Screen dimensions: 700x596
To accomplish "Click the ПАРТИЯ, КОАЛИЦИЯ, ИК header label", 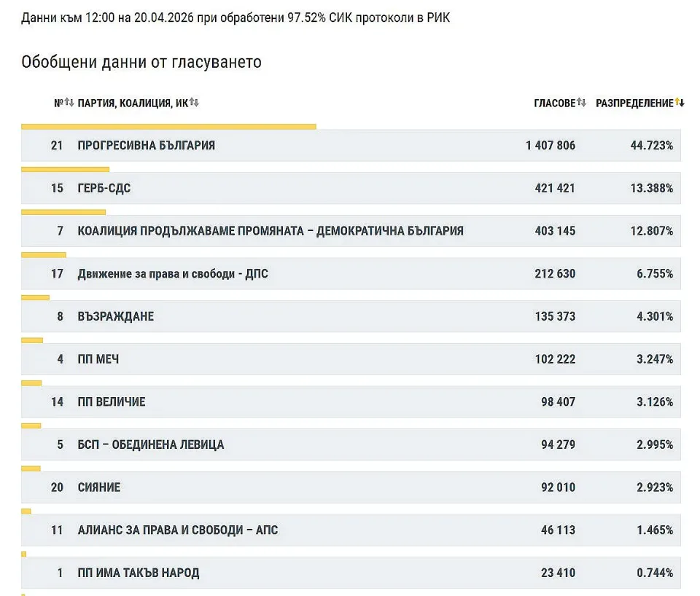I will pos(133,103).
